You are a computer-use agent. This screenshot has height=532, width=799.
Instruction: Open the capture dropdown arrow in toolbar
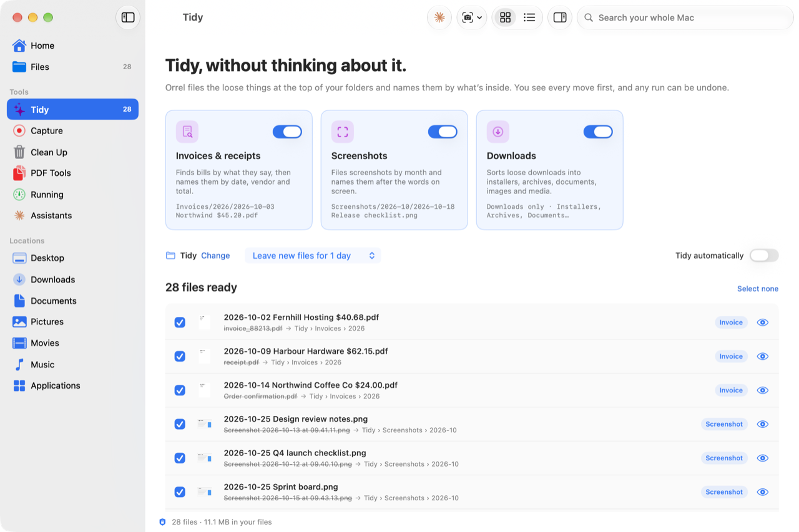pyautogui.click(x=479, y=18)
